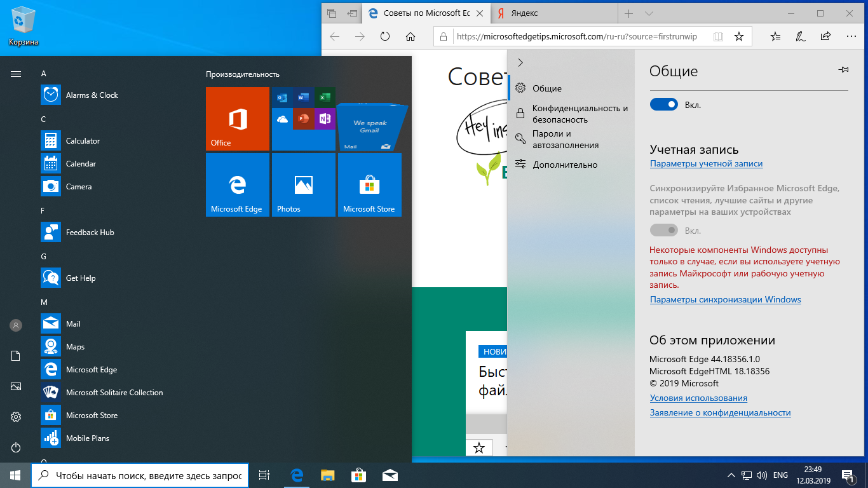This screenshot has height=488, width=868.
Task: Open Конфиденциальность и безопасность settings section
Action: click(572, 114)
